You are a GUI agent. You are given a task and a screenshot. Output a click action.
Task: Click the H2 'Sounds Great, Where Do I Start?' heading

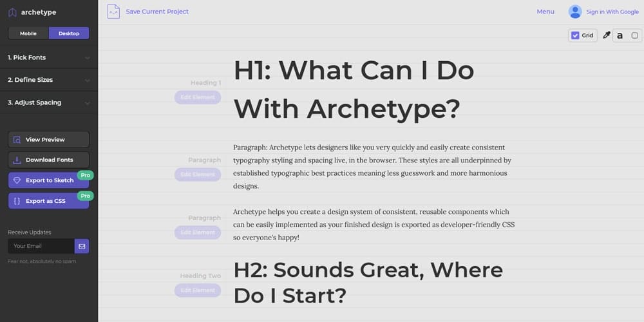(368, 283)
